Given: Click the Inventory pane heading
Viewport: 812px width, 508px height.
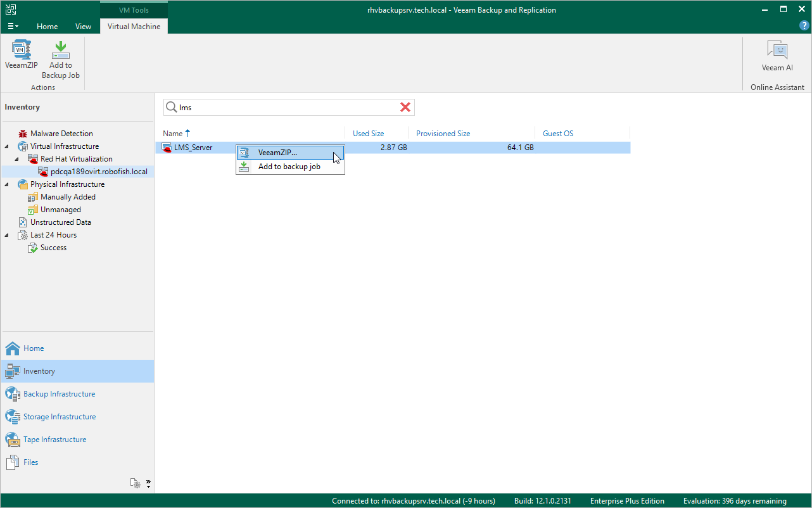Looking at the screenshot, I should click(22, 107).
